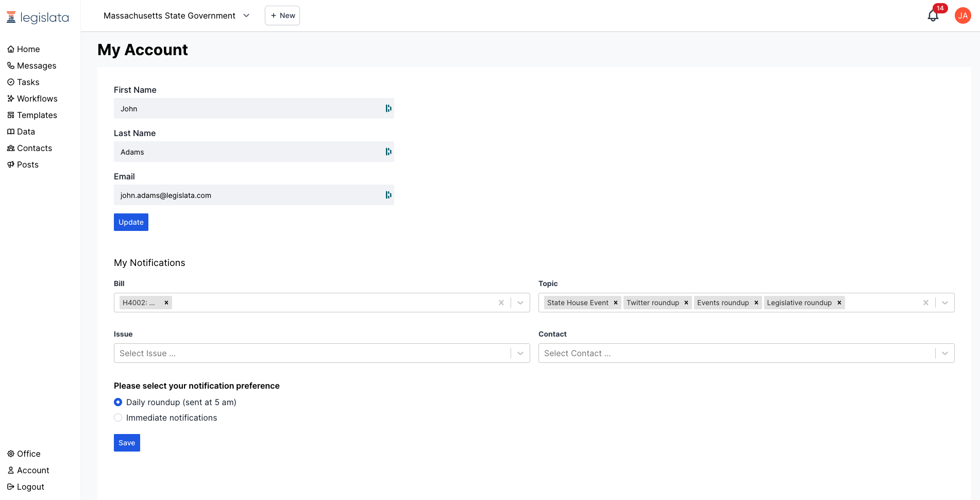Open Data in sidebar

pyautogui.click(x=21, y=131)
